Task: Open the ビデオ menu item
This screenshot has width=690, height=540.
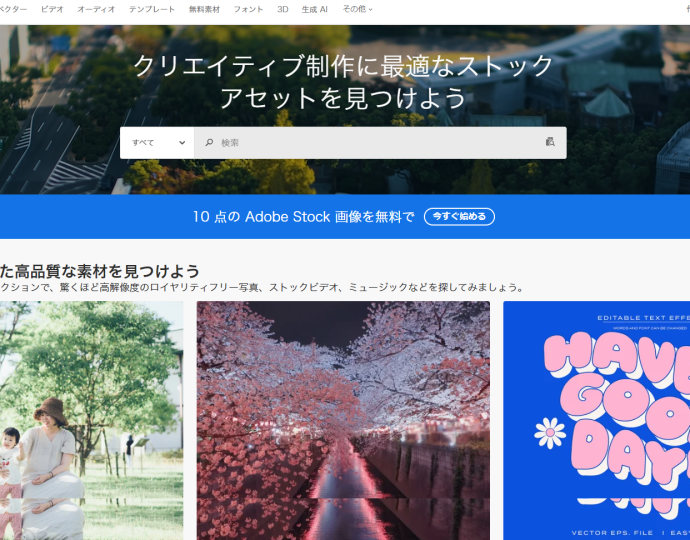Action: 52,9
